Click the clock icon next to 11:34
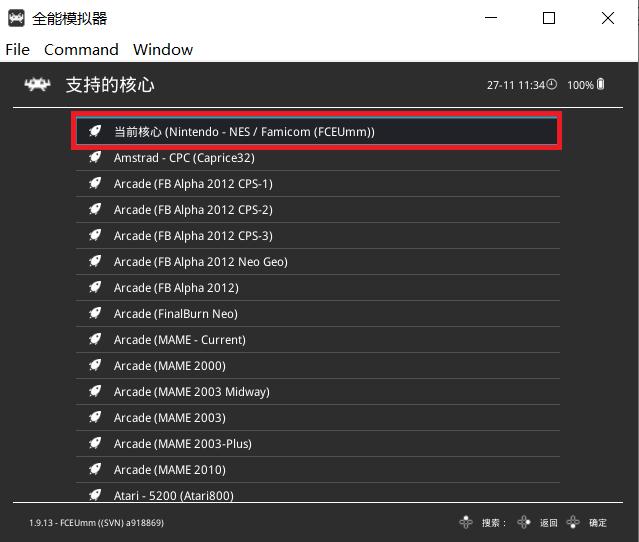639x542 pixels. [551, 84]
